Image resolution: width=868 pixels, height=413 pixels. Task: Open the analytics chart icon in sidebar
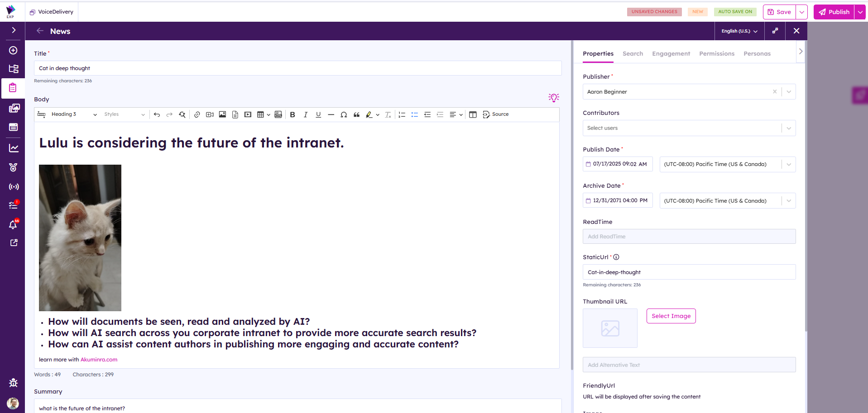click(14, 148)
